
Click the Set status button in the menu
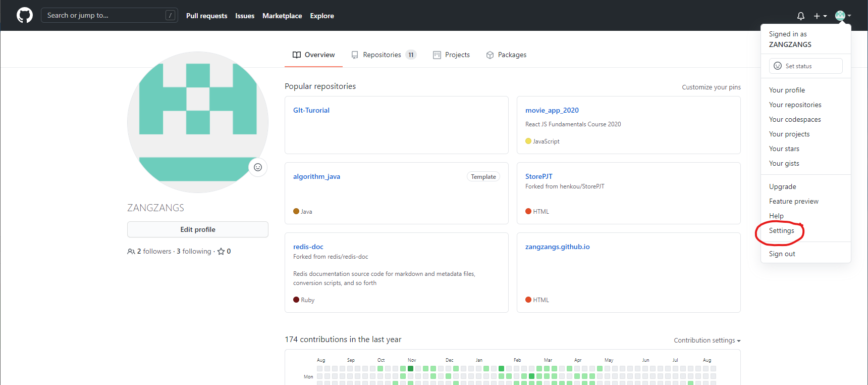(806, 66)
